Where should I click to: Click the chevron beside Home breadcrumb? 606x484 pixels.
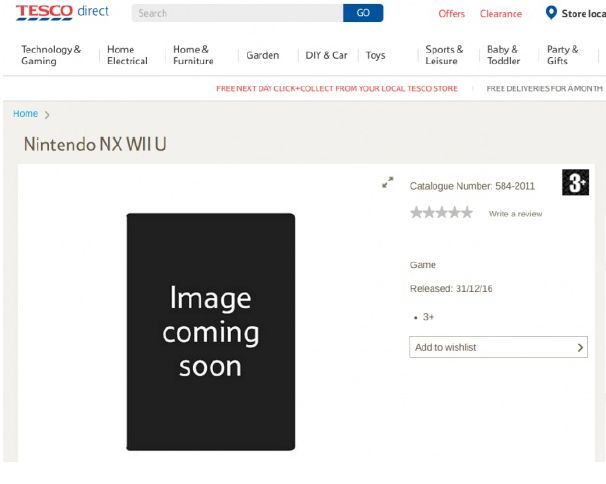47,115
